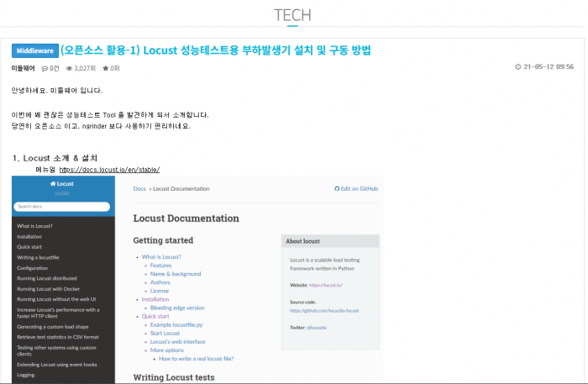The height and width of the screenshot is (384, 588).
Task: Open the @locustio Twitter link
Action: pos(317,328)
